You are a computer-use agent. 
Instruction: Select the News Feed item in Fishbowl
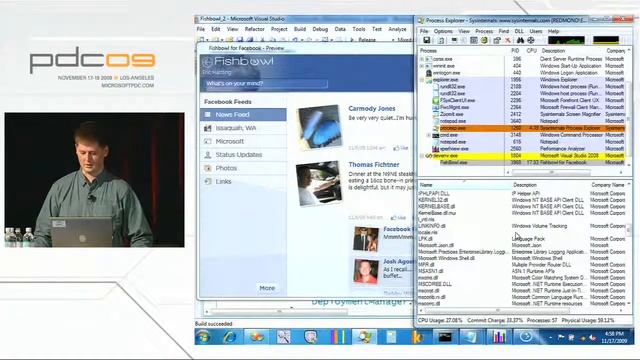[x=243, y=115]
